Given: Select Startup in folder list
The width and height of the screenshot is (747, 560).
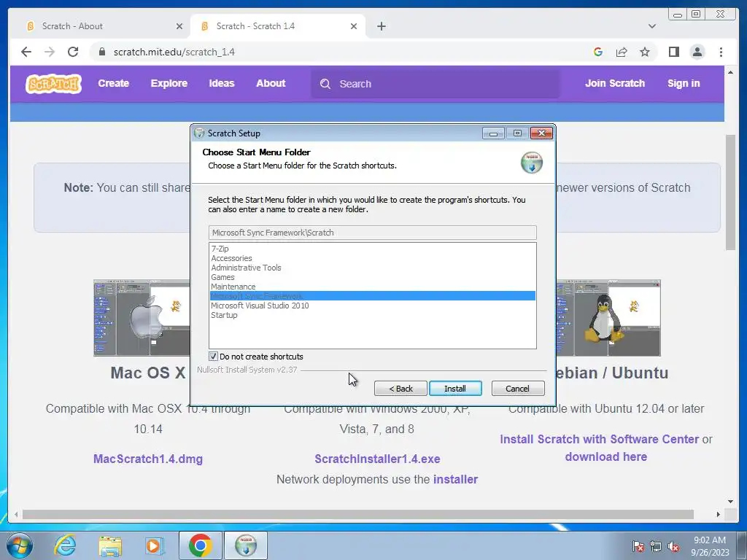Looking at the screenshot, I should click(x=373, y=315).
